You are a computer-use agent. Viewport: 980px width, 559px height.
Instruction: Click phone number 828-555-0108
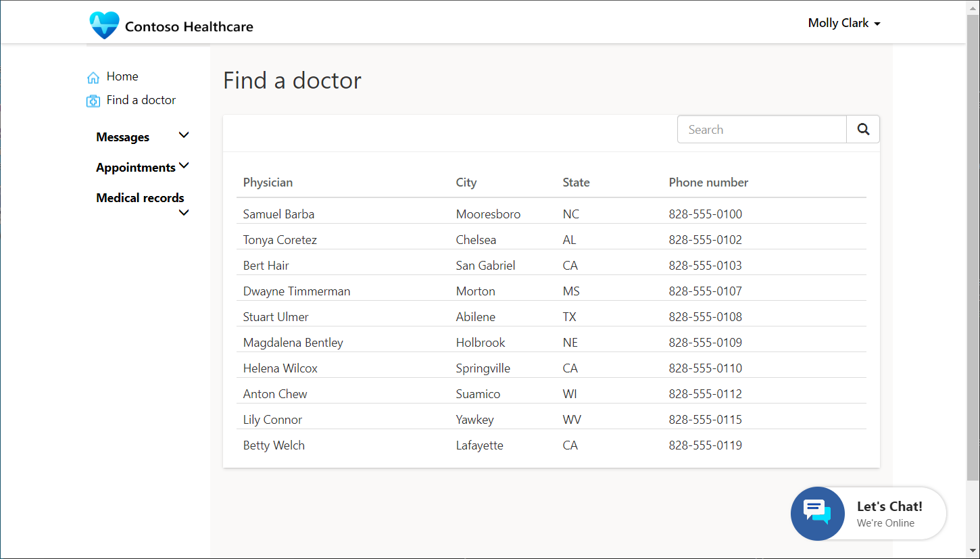coord(706,317)
